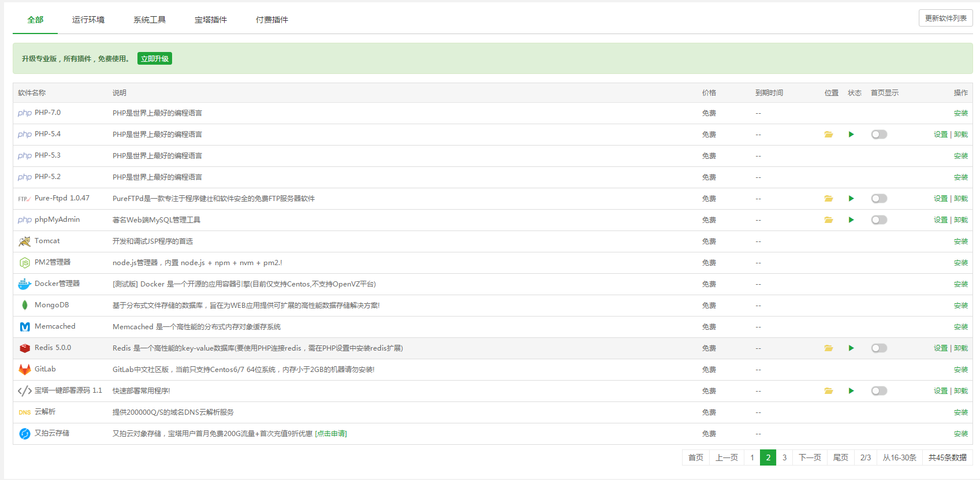Click the PM2管理器 node icon
The height and width of the screenshot is (480, 980).
tap(24, 263)
